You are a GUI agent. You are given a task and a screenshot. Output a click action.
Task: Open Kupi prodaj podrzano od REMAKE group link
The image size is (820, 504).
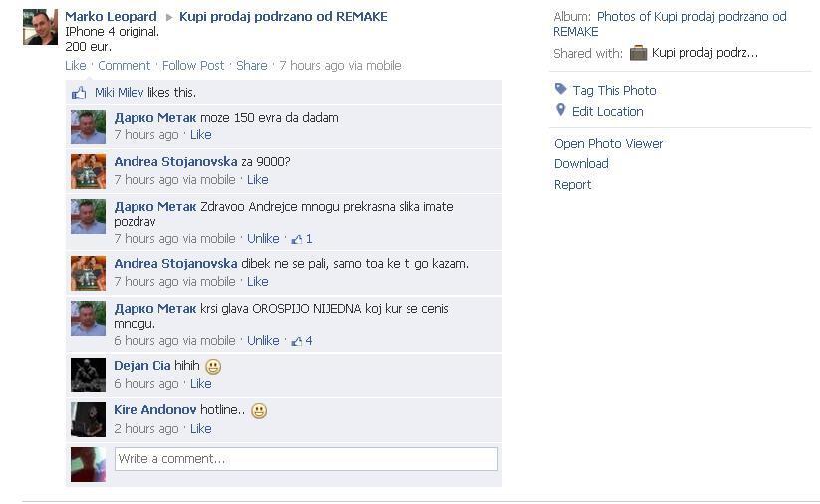(283, 17)
